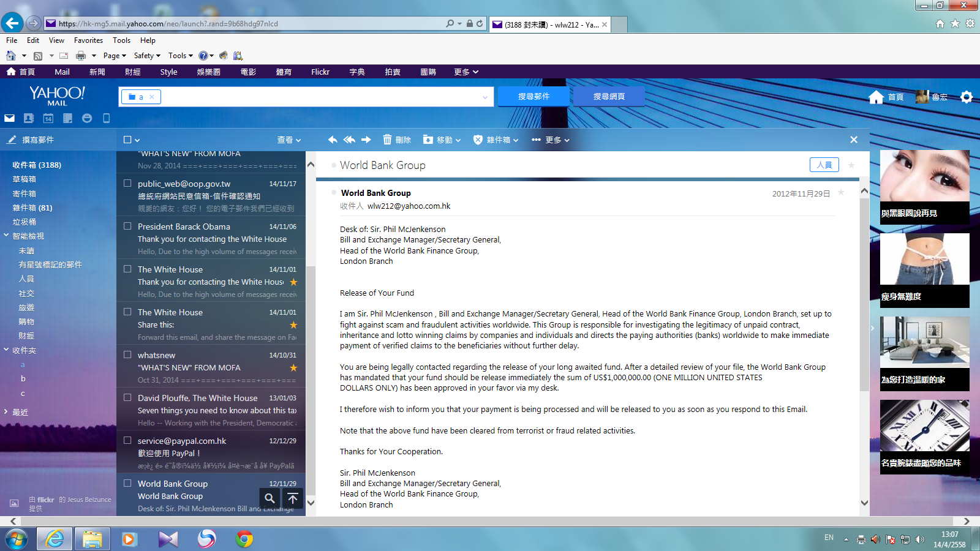Star the message dated 2012年11月29日
This screenshot has width=980, height=551.
click(841, 192)
